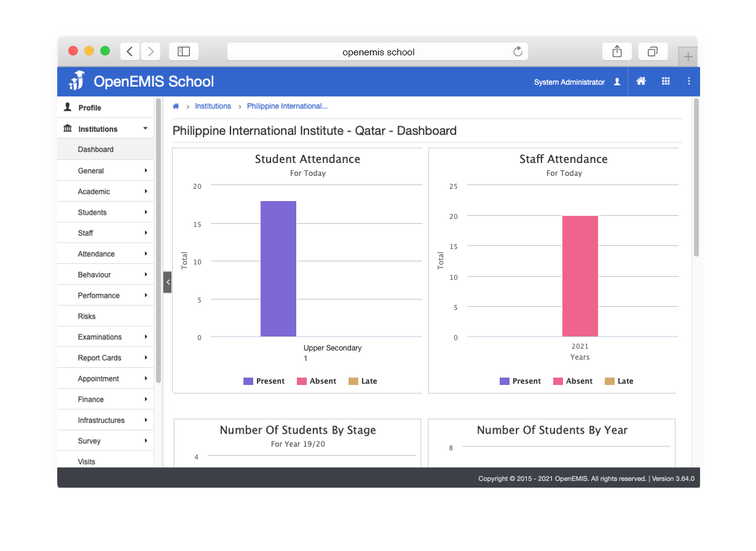Image resolution: width=756 pixels, height=551 pixels.
Task: Expand the Infrastructures submenu arrow
Action: [x=146, y=421]
